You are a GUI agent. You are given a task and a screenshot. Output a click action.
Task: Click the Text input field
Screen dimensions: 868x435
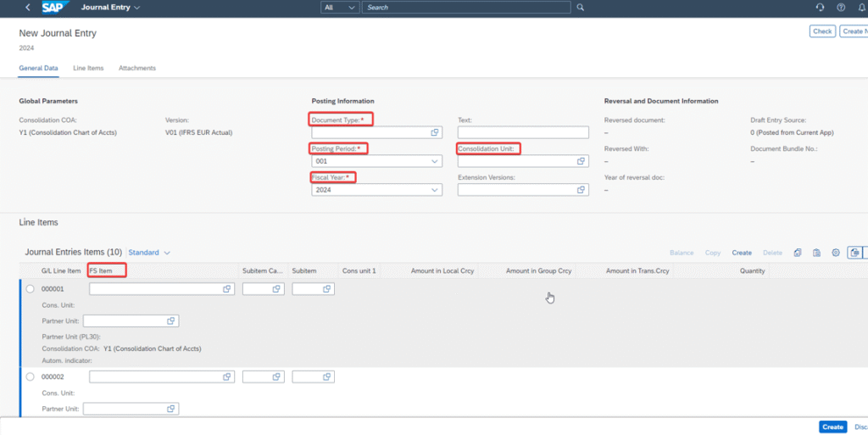point(523,133)
